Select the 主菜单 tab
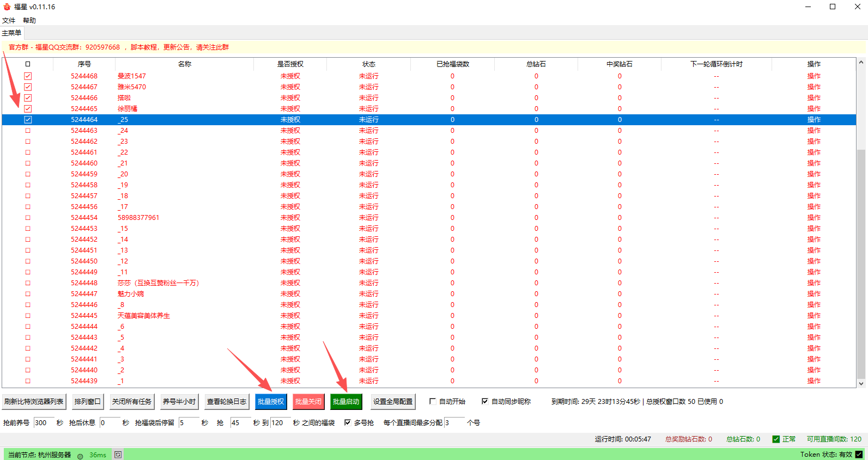868x460 pixels. [11, 33]
